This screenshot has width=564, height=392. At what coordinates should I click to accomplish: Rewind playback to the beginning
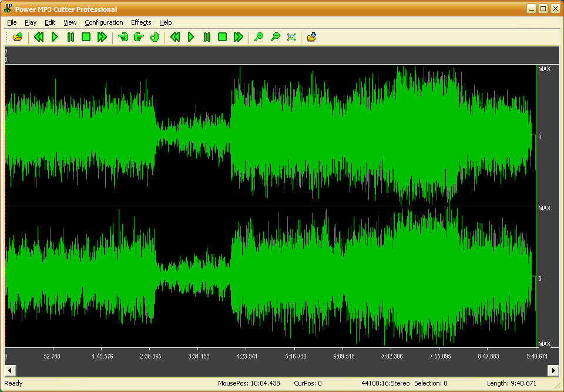pos(39,37)
